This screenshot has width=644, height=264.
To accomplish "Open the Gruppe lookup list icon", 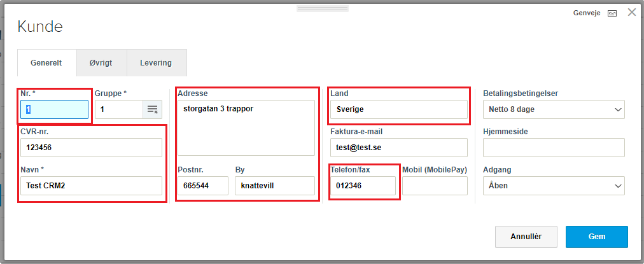I will (153, 110).
